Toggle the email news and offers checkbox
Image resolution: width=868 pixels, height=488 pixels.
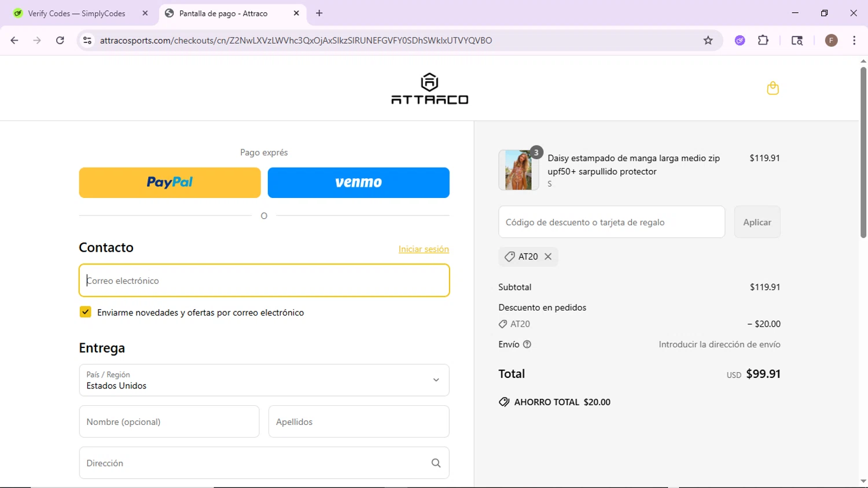point(85,312)
